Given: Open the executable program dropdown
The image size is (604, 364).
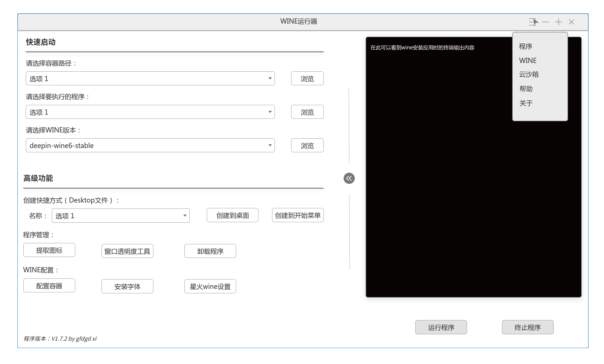Looking at the screenshot, I should click(x=270, y=112).
